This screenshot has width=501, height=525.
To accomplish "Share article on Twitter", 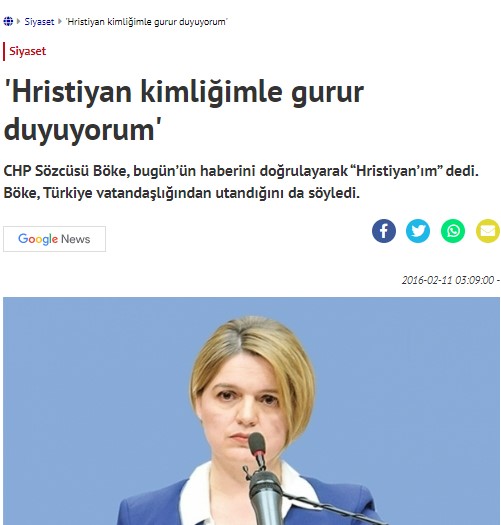I will point(418,231).
